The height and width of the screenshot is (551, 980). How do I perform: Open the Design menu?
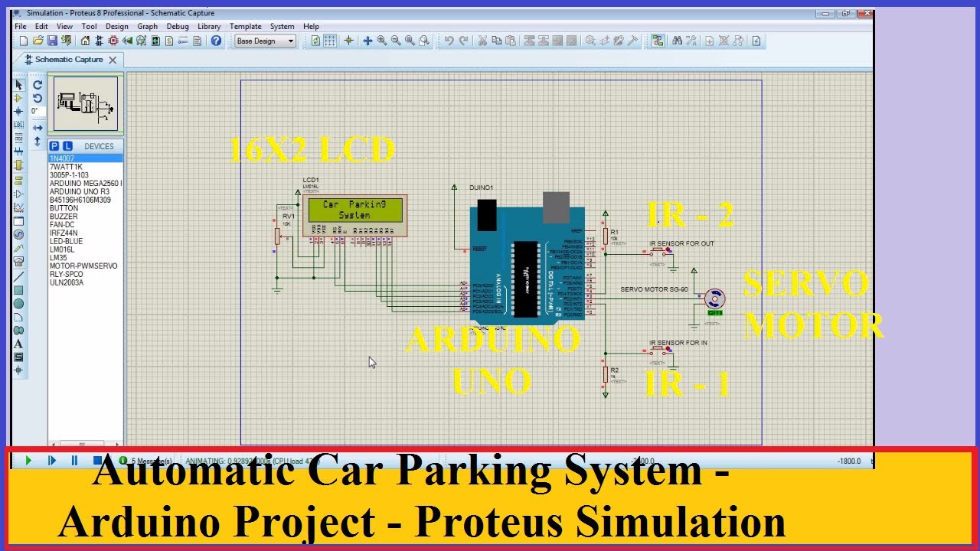click(117, 26)
